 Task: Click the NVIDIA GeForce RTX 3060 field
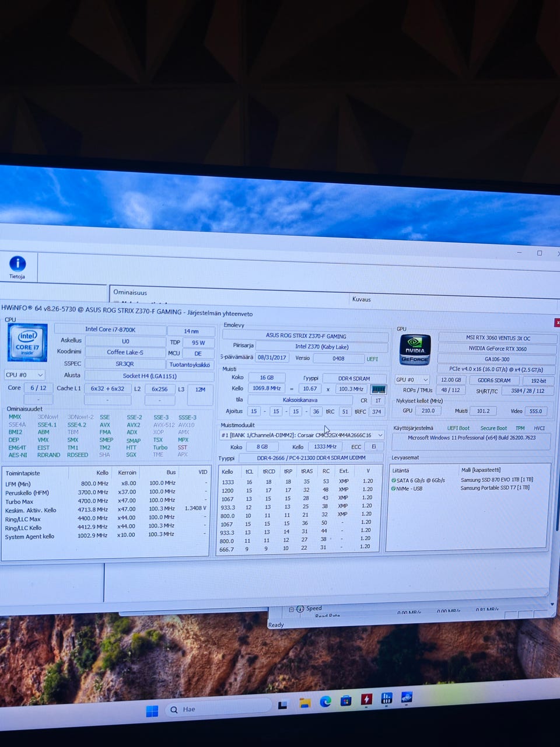pos(498,348)
